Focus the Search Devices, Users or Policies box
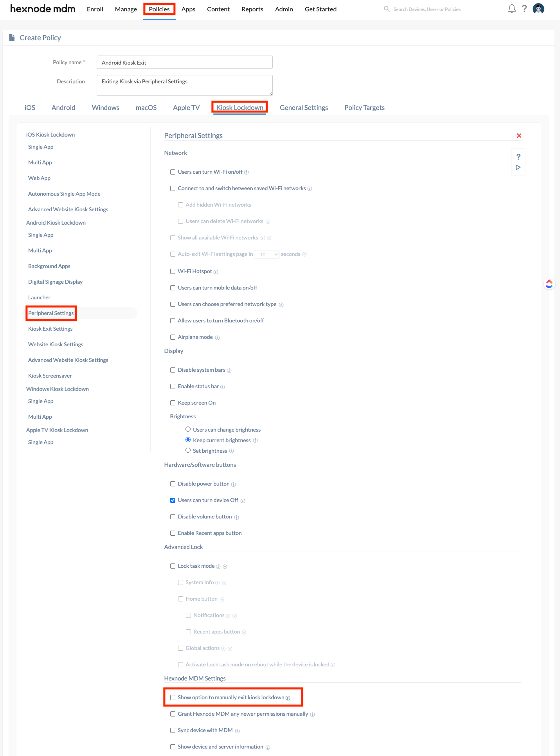The height and width of the screenshot is (756, 560). click(x=427, y=9)
